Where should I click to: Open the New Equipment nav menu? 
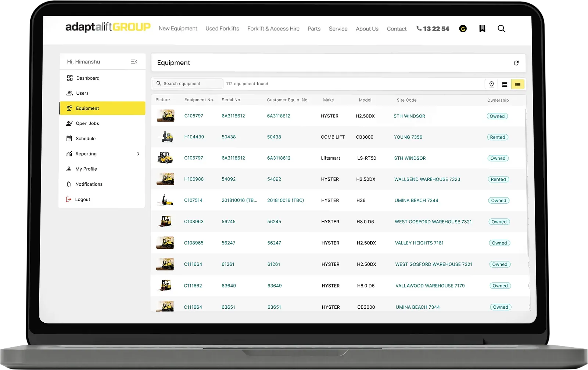pos(178,29)
